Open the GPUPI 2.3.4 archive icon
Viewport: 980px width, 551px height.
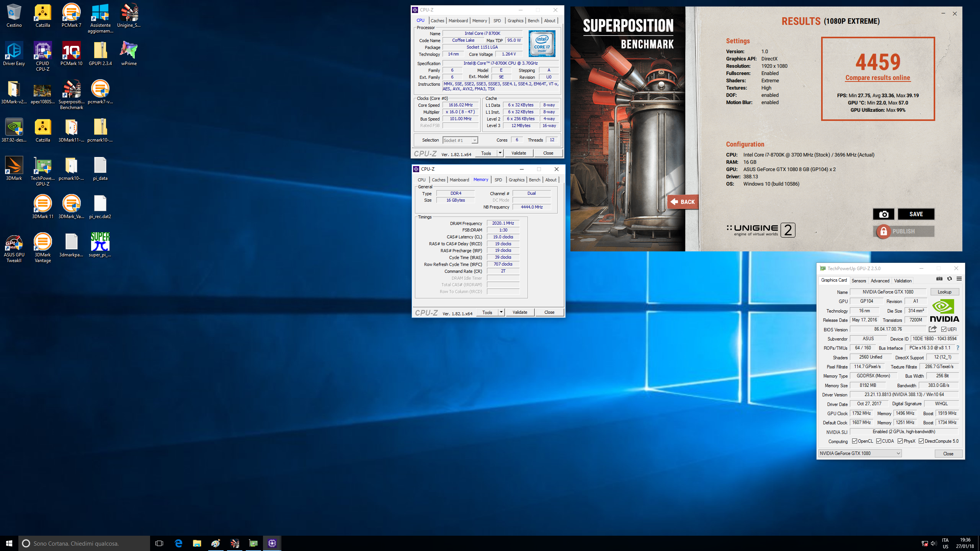tap(100, 54)
